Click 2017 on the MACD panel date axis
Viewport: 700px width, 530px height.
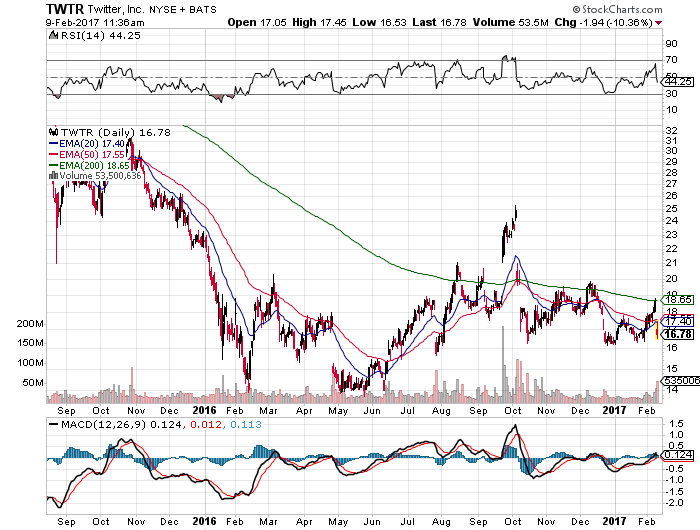click(614, 521)
